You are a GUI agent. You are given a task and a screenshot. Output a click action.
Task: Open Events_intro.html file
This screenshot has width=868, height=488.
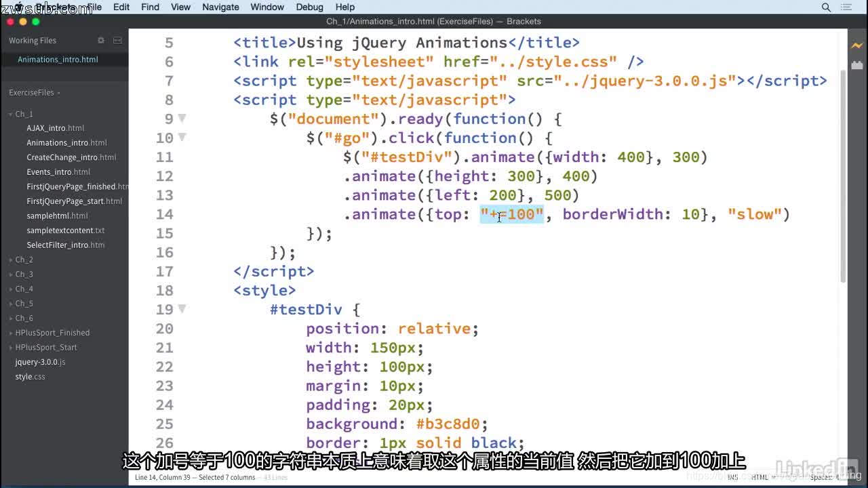tap(58, 172)
